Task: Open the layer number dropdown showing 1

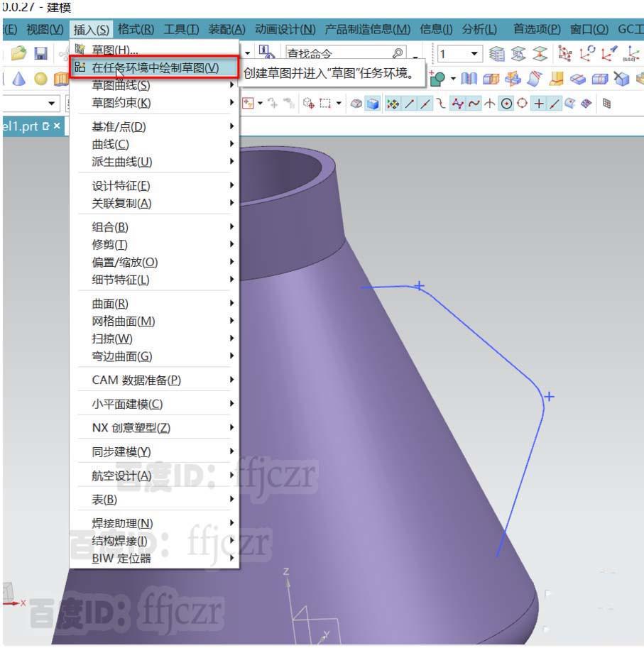Action: click(473, 53)
